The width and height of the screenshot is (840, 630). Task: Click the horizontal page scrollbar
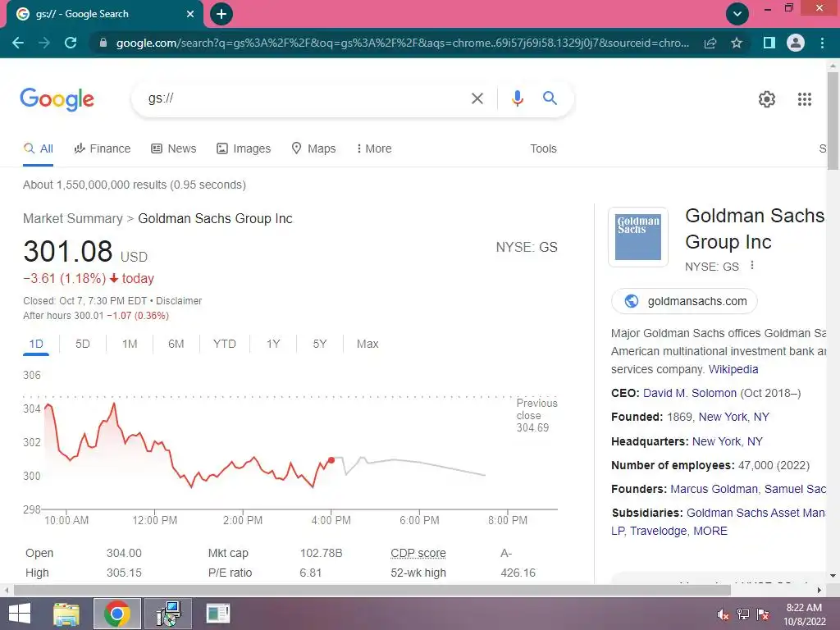(x=372, y=591)
